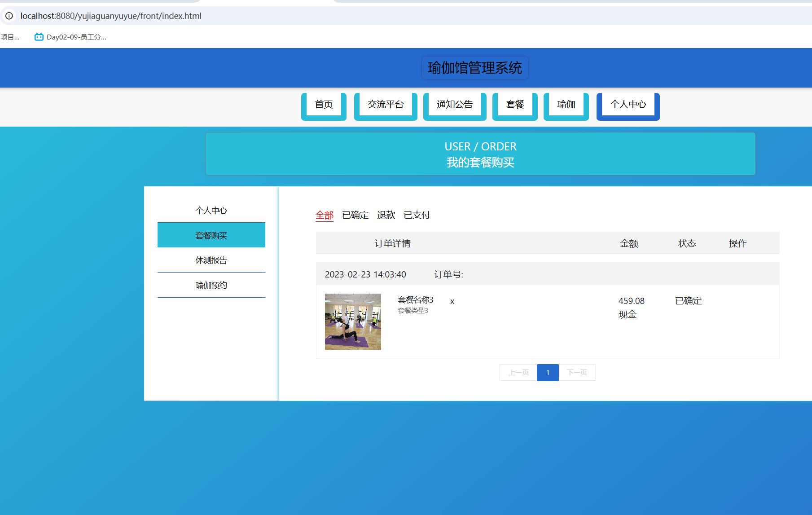Image resolution: width=812 pixels, height=515 pixels.
Task: Click the 操作 column header
Action: (738, 243)
